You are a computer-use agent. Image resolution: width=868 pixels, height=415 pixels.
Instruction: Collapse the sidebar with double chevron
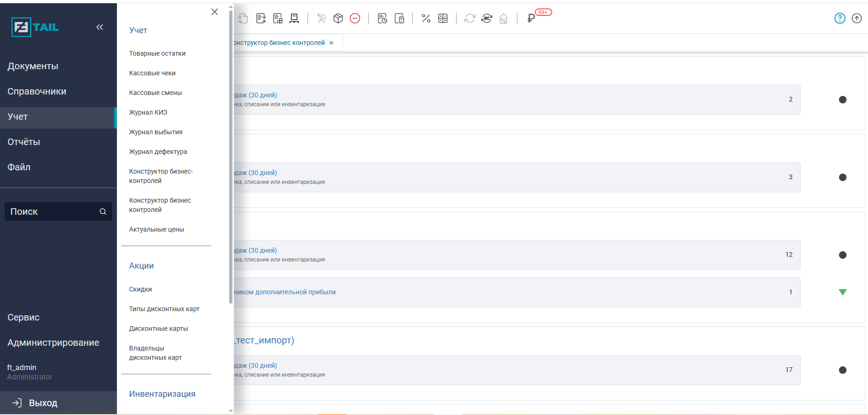(100, 27)
